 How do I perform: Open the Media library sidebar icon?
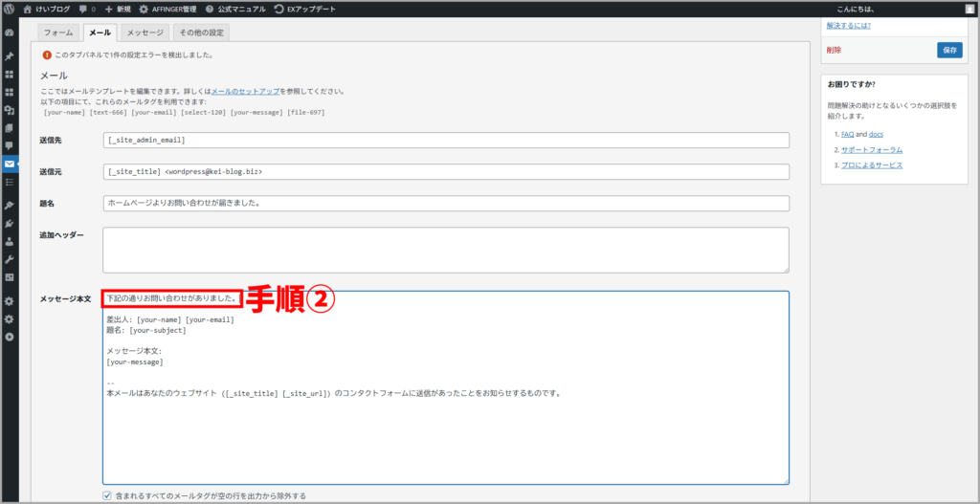coord(10,110)
